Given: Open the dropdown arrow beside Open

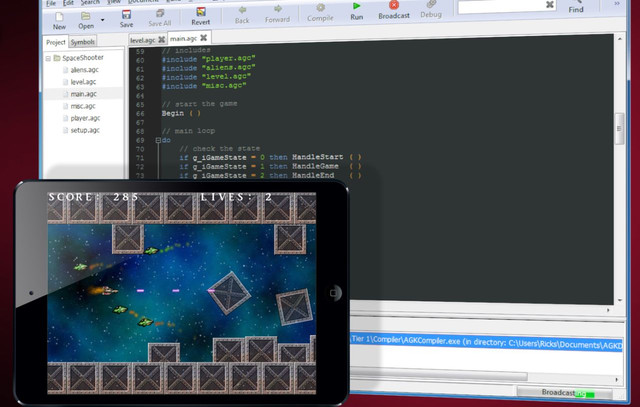Looking at the screenshot, I should click(102, 19).
